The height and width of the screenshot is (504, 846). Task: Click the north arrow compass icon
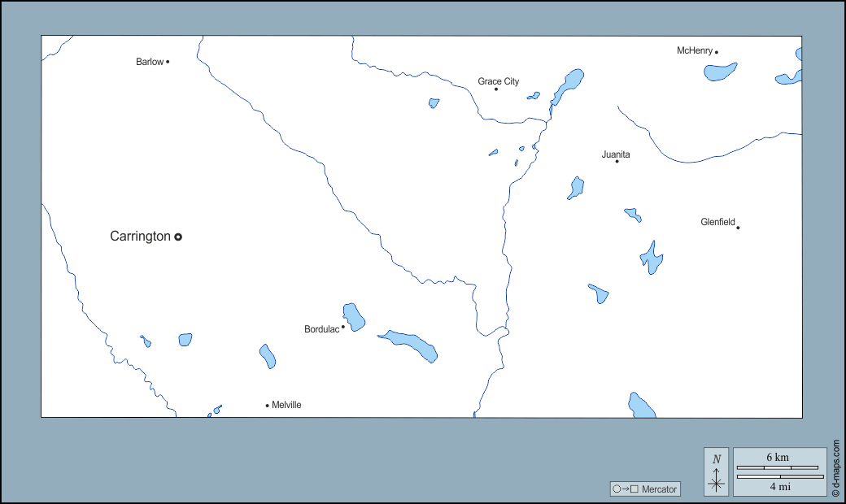click(717, 471)
